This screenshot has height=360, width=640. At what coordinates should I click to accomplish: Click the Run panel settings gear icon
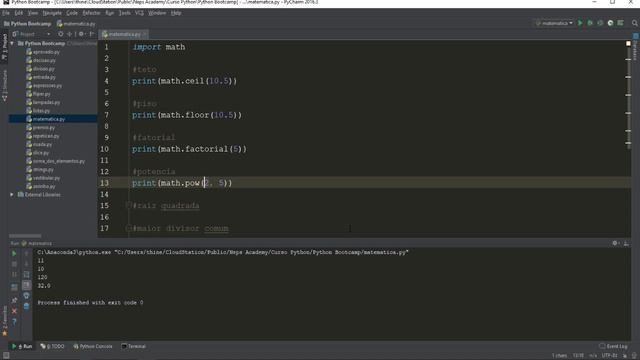pyautogui.click(x=615, y=243)
